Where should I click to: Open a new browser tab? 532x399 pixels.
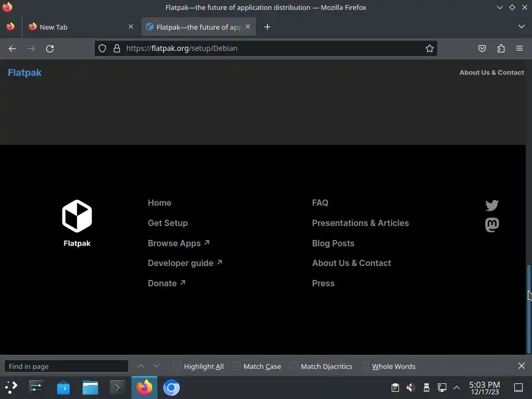point(268,27)
